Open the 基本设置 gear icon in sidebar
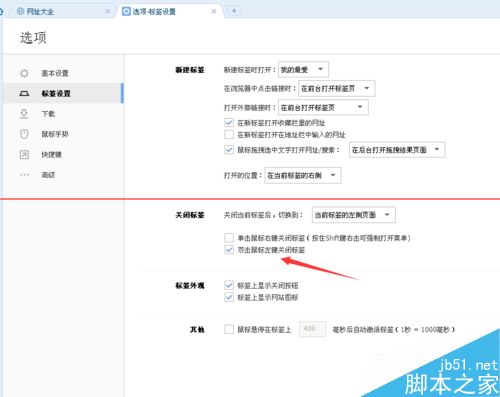500x397 pixels. pos(24,73)
